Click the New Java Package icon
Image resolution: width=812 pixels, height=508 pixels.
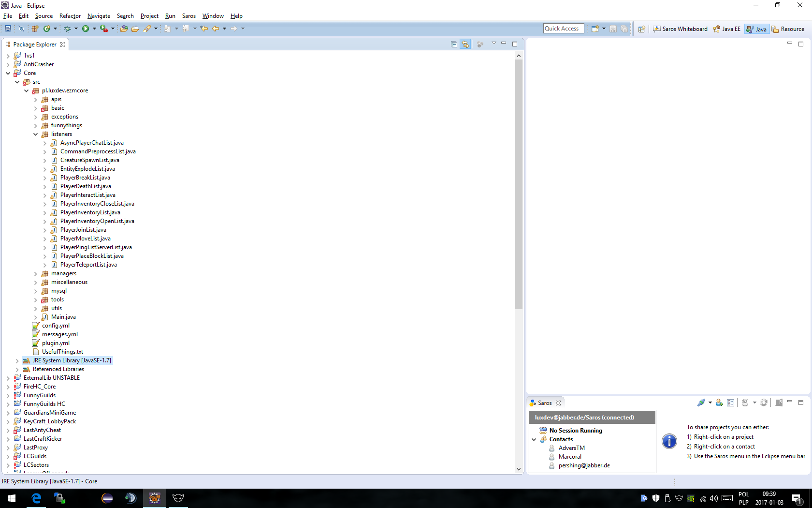click(35, 29)
